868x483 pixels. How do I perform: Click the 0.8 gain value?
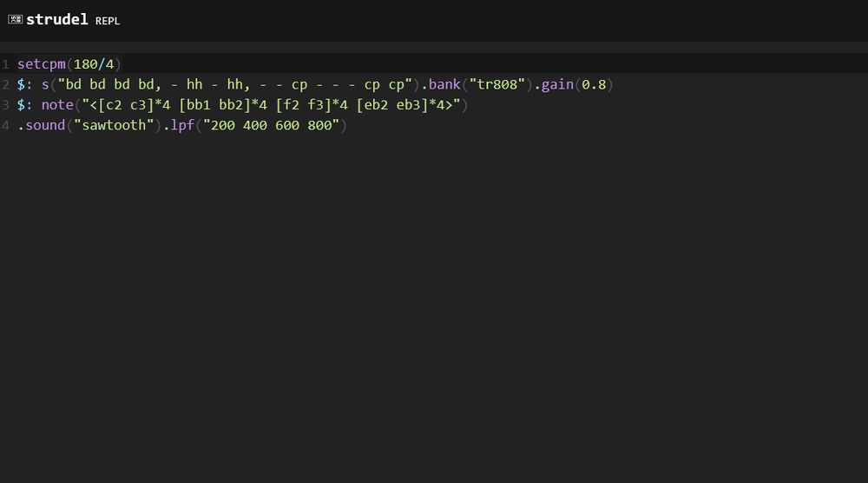[x=594, y=85]
